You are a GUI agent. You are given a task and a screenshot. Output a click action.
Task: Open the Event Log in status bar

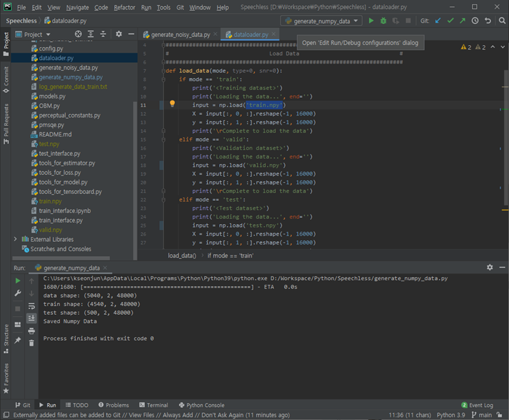pyautogui.click(x=480, y=405)
